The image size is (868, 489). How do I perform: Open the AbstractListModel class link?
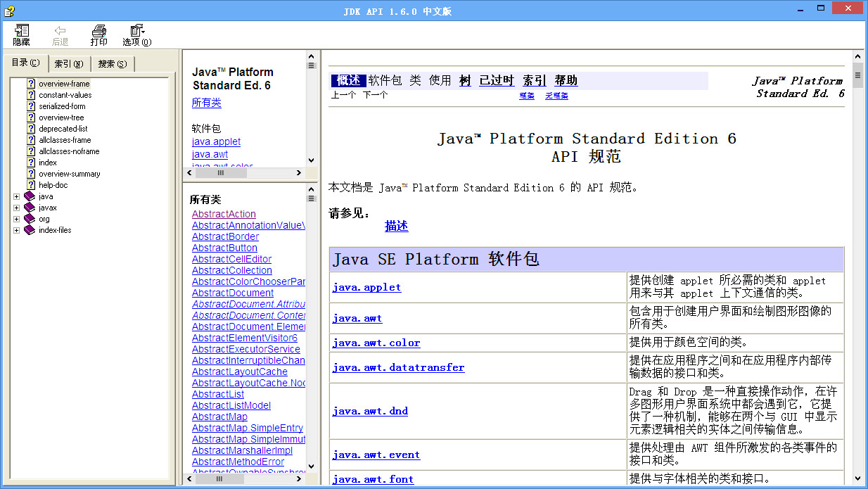[x=231, y=405]
